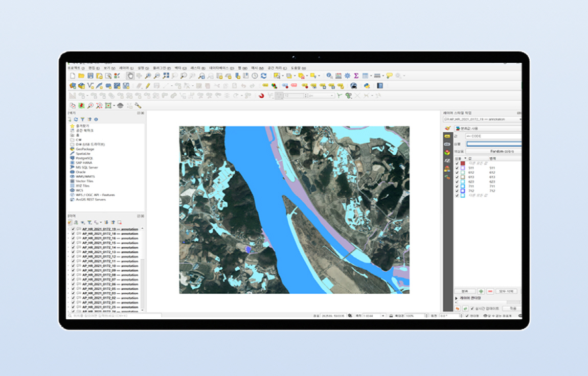The width and height of the screenshot is (588, 376).
Task: Click the Zoom Full extent icon
Action: click(x=166, y=76)
